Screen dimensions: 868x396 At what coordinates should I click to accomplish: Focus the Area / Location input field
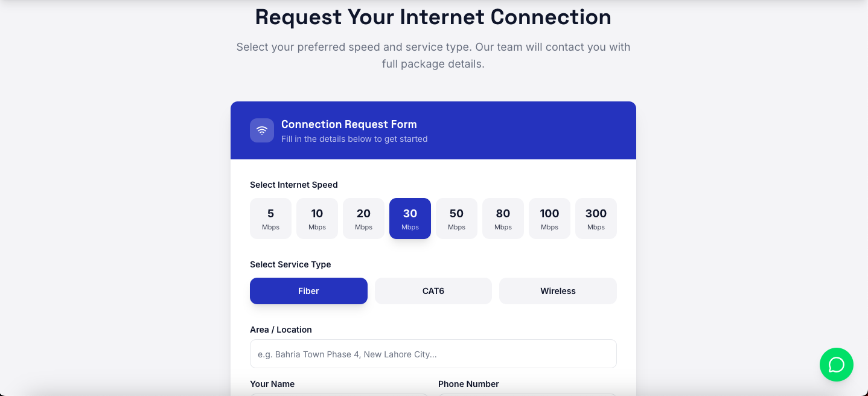tap(433, 354)
